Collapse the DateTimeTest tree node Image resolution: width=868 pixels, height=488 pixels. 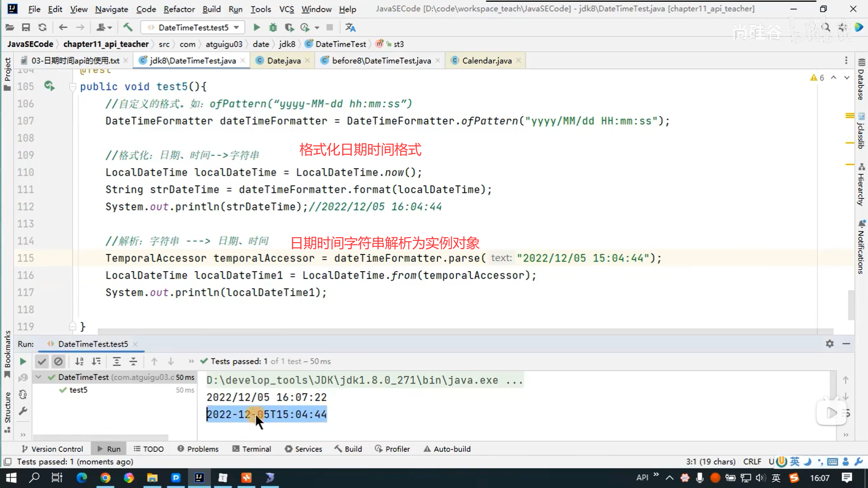tap(38, 377)
